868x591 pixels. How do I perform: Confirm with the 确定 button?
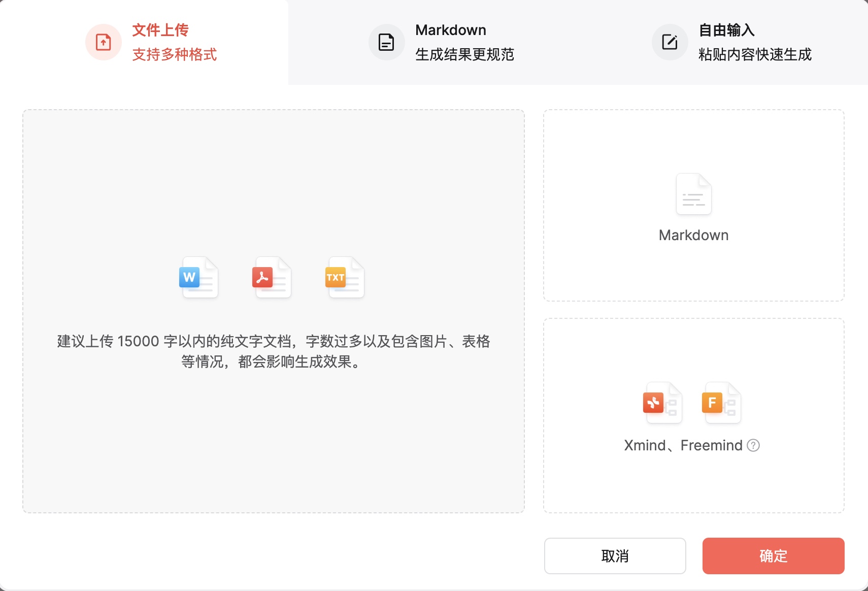[774, 556]
